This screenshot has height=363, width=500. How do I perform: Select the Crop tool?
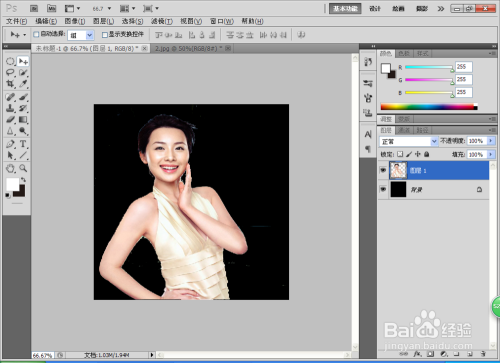10,84
